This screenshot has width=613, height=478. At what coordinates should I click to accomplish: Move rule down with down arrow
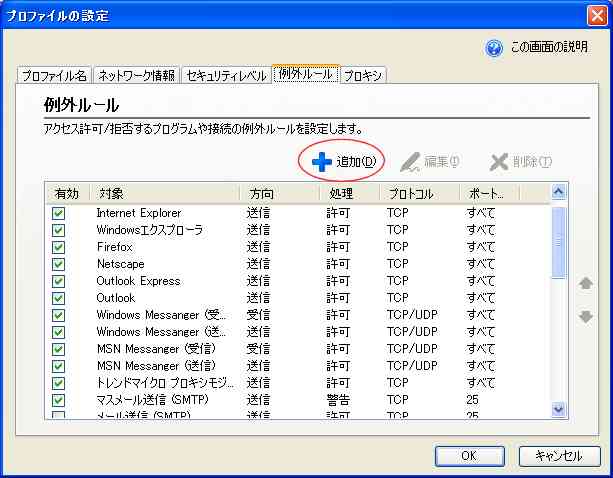(586, 316)
